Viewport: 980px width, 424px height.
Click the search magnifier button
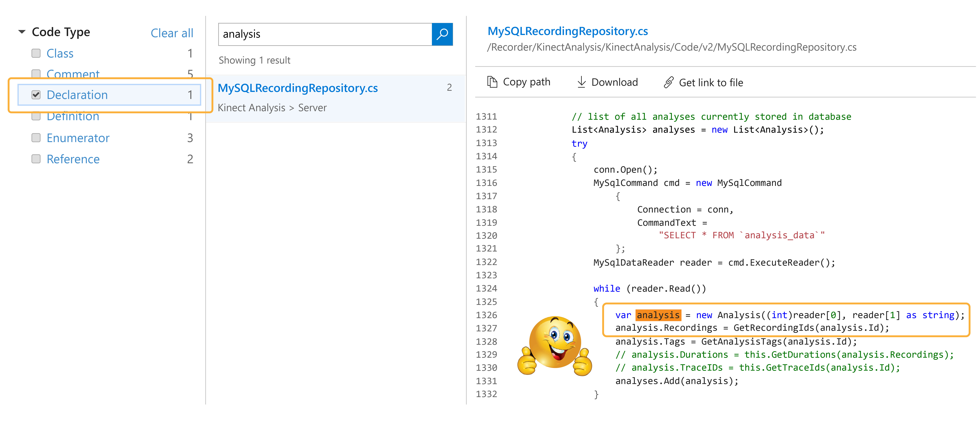point(442,34)
